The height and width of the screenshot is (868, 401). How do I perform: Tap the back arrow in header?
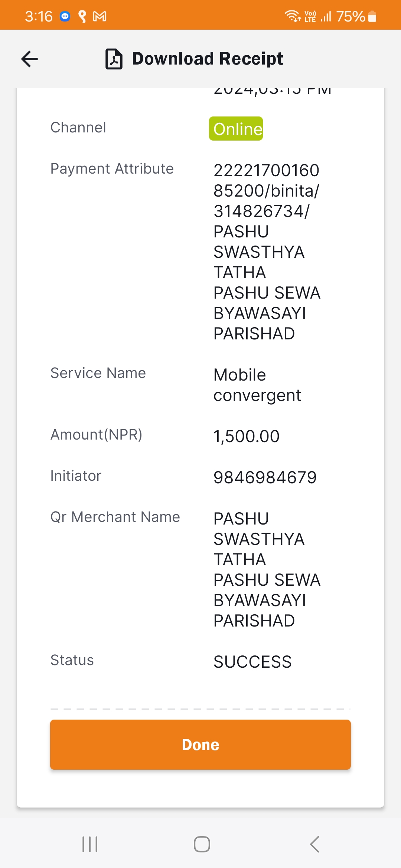coord(30,59)
